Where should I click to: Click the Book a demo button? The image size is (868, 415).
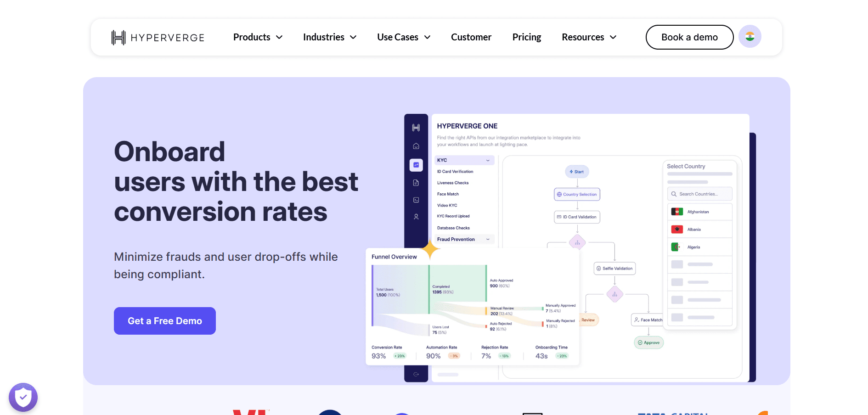[689, 37]
